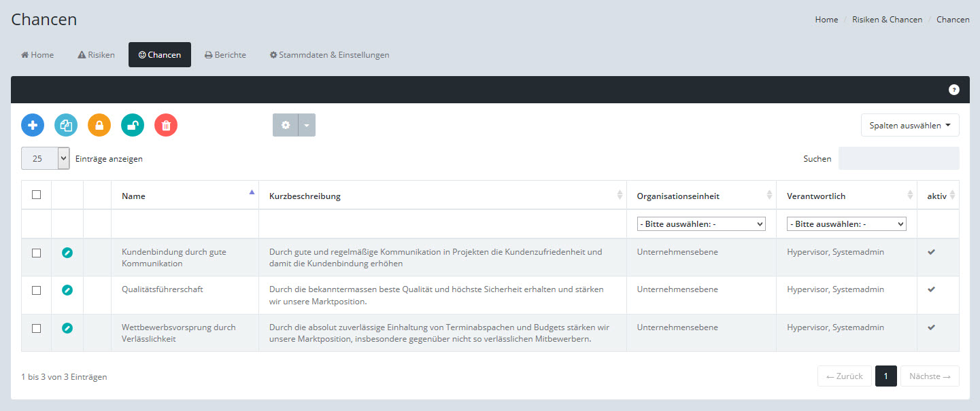Open help via question mark icon
This screenshot has width=980, height=411.
pos(953,90)
